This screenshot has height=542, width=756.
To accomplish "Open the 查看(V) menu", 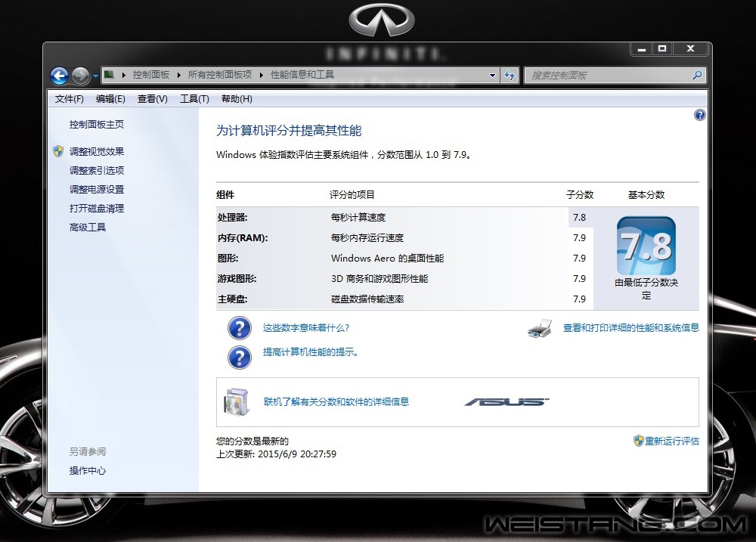I will [x=153, y=99].
